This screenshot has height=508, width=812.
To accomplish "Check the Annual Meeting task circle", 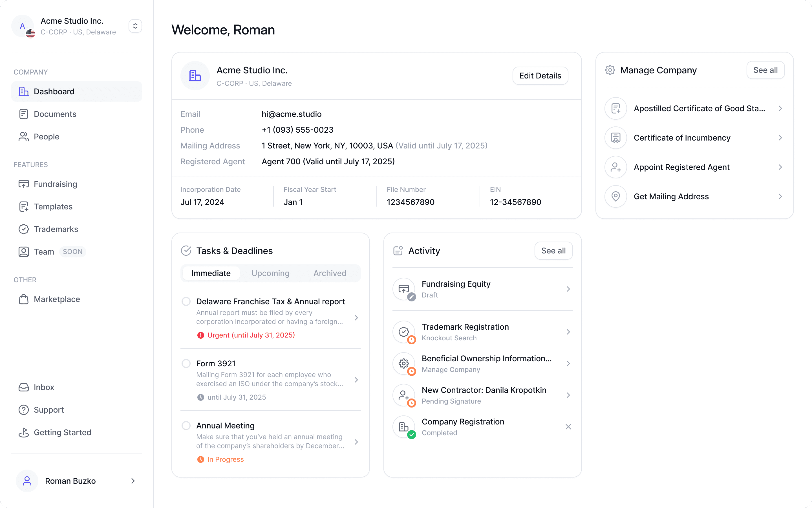I will coord(186,426).
